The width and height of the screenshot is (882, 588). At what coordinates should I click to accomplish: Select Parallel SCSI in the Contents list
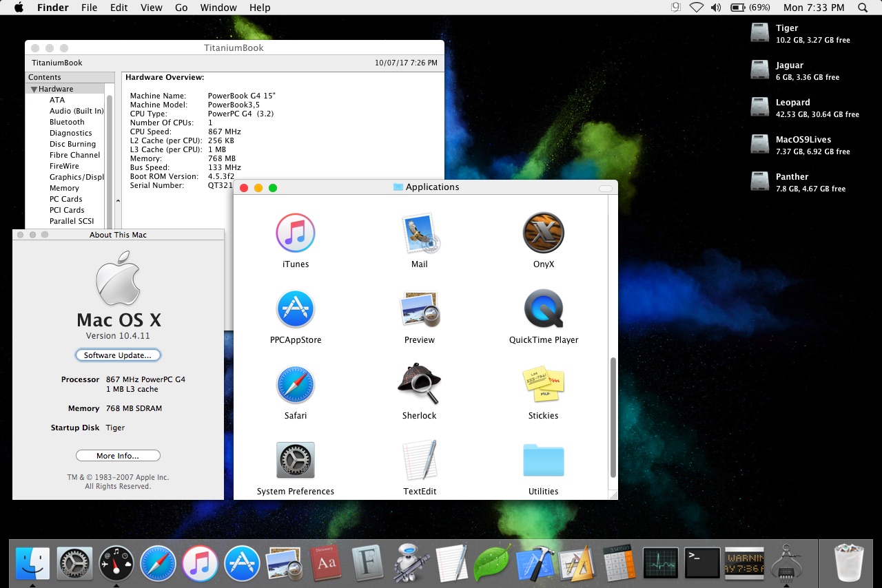click(72, 222)
